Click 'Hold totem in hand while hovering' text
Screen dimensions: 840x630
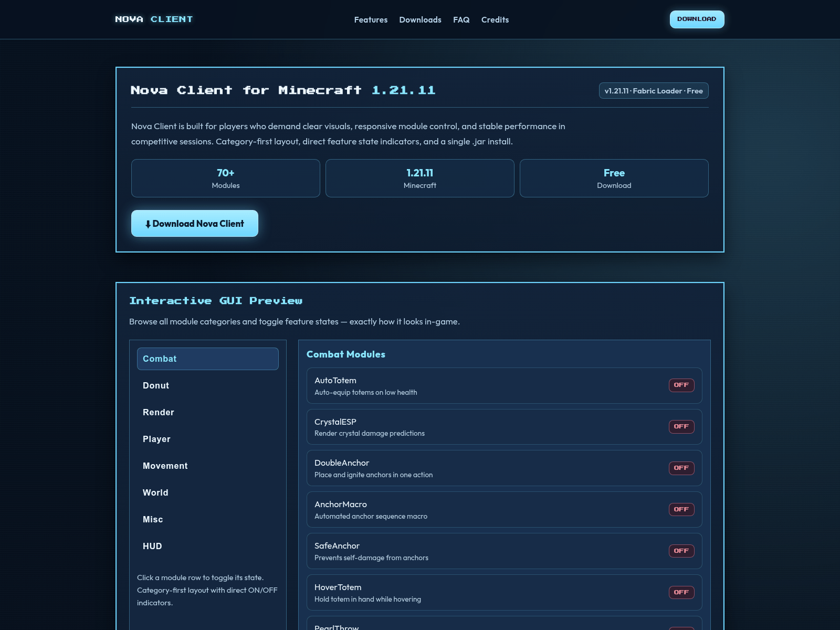368,600
